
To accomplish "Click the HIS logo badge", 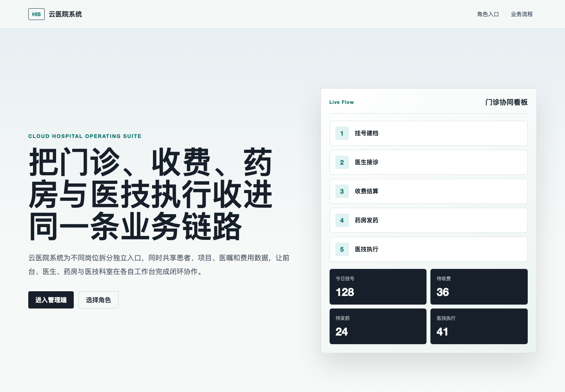I will (36, 14).
